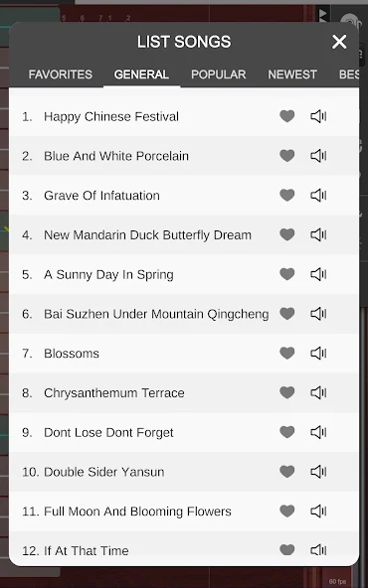Toggle heart for New Mandarin Duck Butterfly Dream
This screenshot has height=588, width=368.
pyautogui.click(x=287, y=234)
